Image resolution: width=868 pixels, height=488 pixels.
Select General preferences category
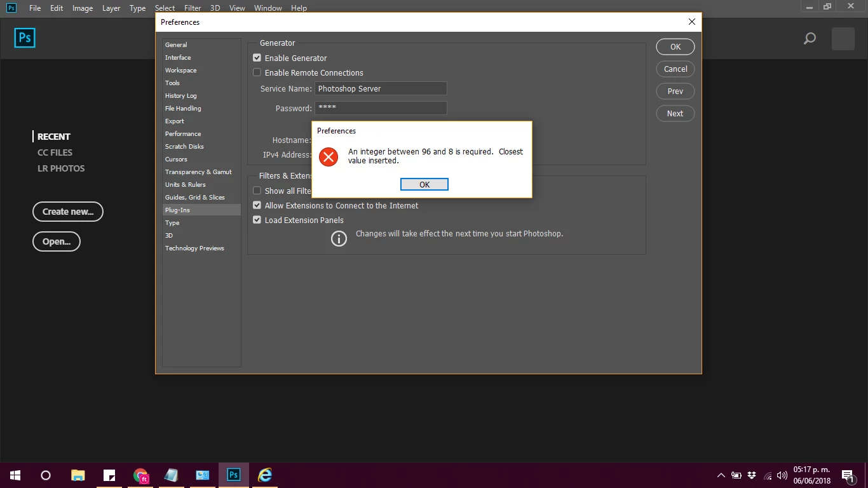click(x=201, y=44)
